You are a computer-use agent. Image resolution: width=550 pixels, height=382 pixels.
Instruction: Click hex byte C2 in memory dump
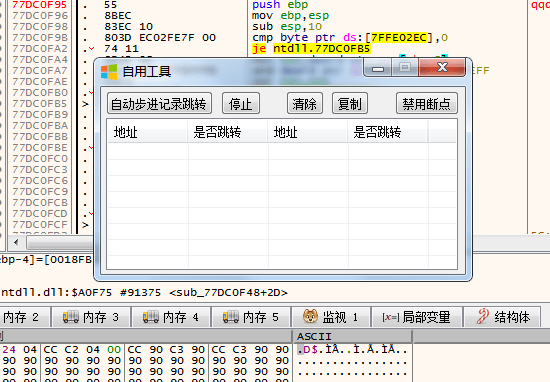pyautogui.click(x=72, y=350)
